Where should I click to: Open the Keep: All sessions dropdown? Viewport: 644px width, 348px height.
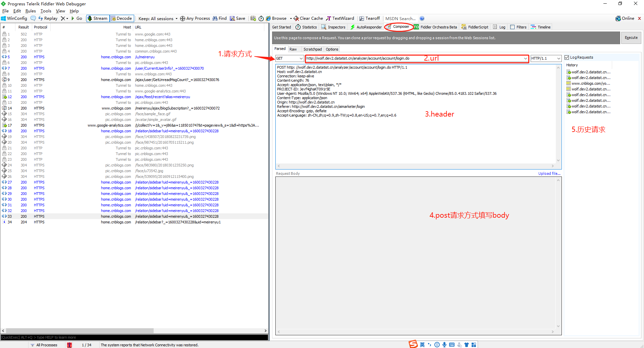point(158,18)
